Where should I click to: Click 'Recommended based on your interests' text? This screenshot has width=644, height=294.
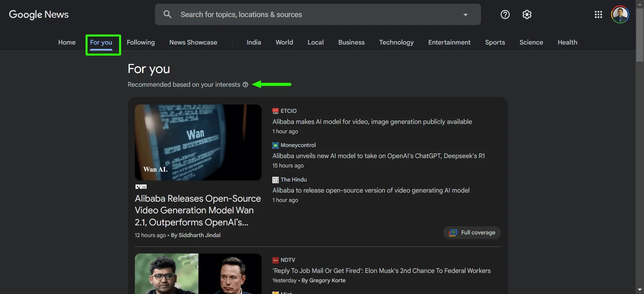[184, 84]
